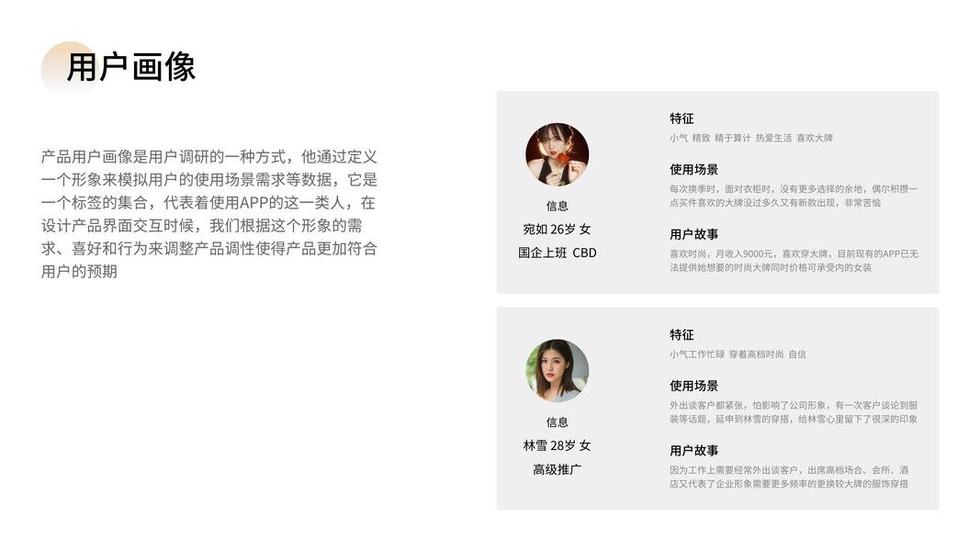The width and height of the screenshot is (980, 551).
Task: Select the 高级推广 job label
Action: coord(557,469)
